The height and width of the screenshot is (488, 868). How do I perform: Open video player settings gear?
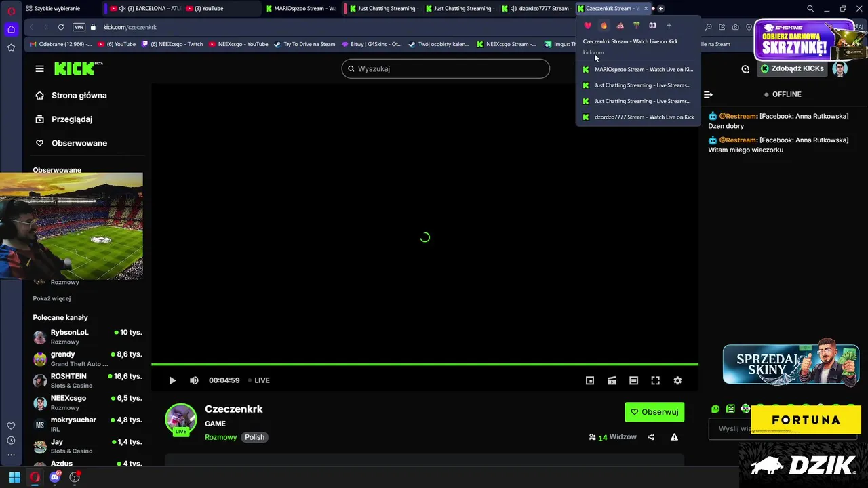click(x=677, y=380)
